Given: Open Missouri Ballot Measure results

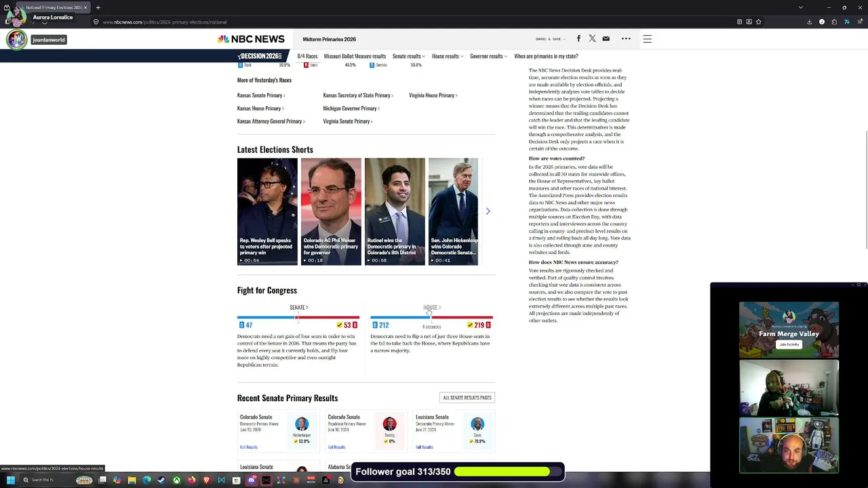Looking at the screenshot, I should [355, 56].
